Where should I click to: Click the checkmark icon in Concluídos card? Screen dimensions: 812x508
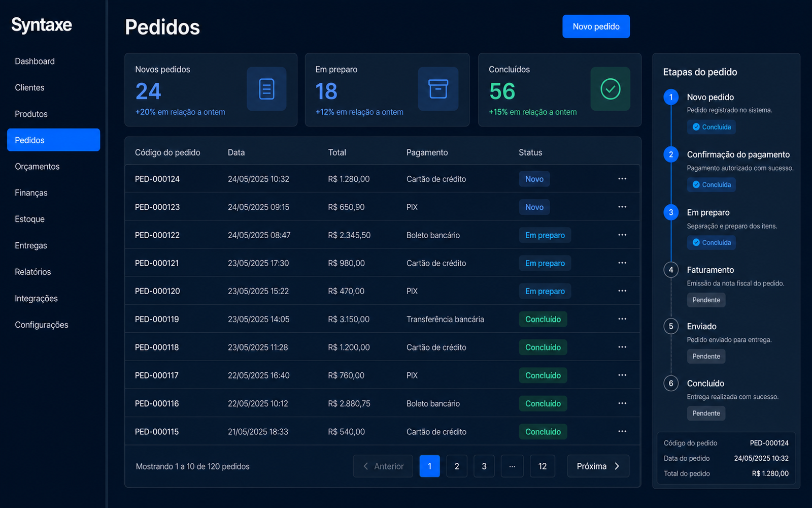tap(611, 89)
